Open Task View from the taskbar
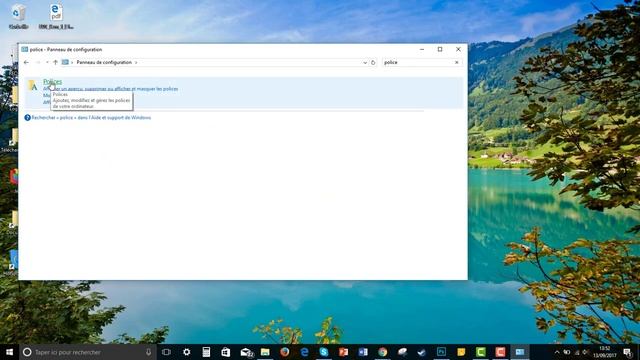 [166, 352]
